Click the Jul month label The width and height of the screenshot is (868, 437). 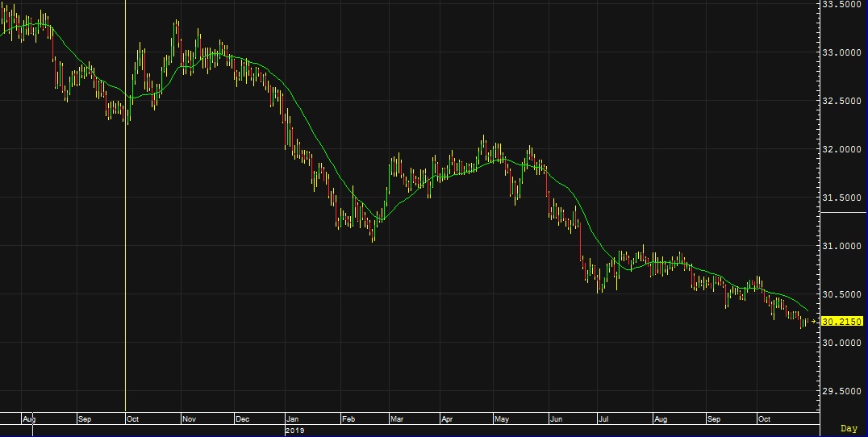pyautogui.click(x=603, y=419)
